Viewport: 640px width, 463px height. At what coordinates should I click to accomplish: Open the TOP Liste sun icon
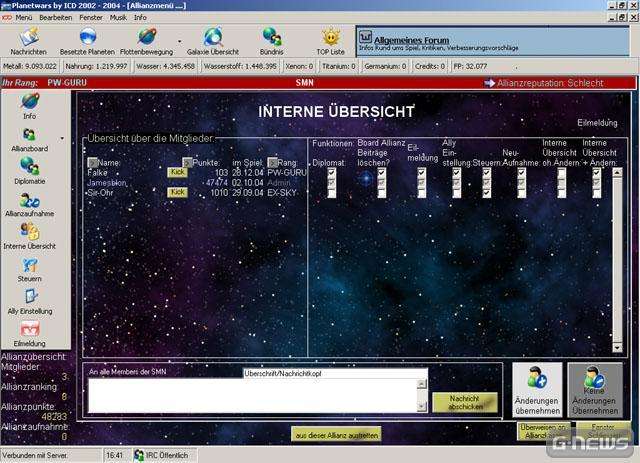(331, 38)
